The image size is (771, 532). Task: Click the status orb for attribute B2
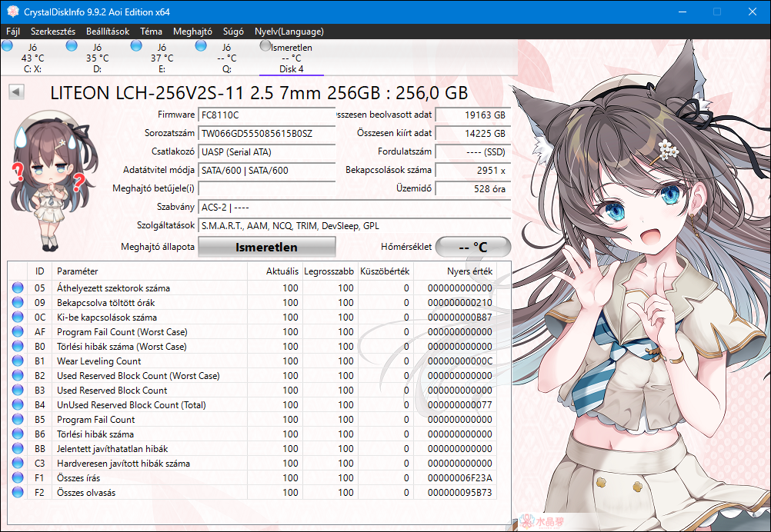click(x=18, y=375)
